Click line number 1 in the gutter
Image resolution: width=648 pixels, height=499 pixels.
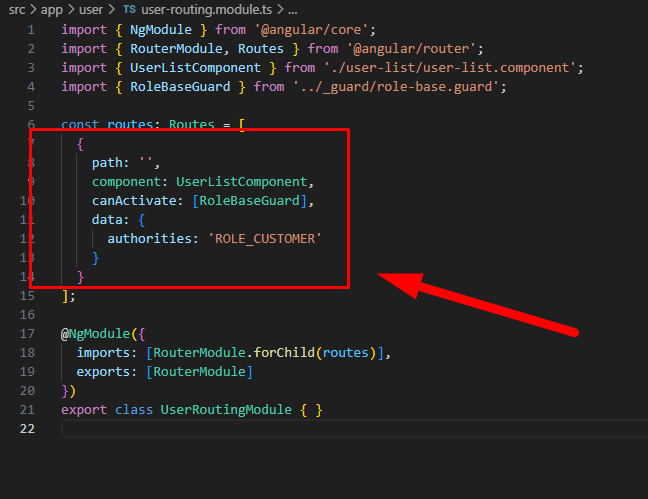[x=30, y=29]
